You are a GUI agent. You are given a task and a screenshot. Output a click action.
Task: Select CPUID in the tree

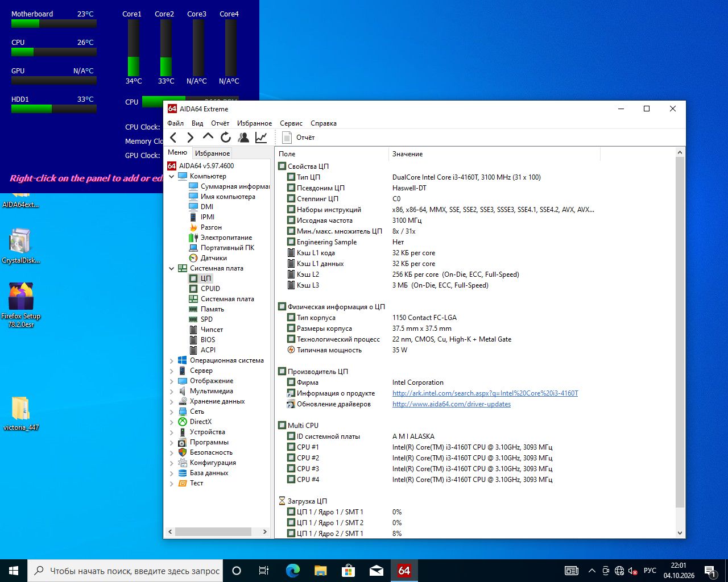(210, 289)
